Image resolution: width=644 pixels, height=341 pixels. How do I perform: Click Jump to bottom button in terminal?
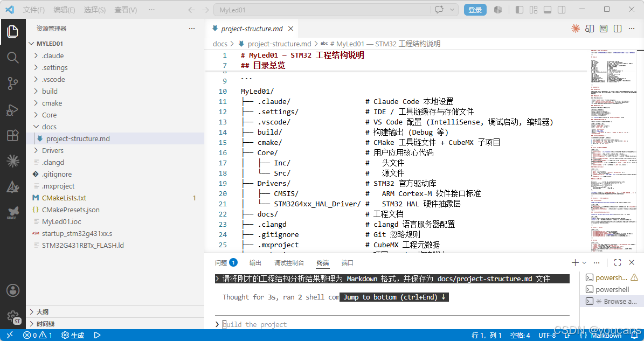[x=394, y=297]
